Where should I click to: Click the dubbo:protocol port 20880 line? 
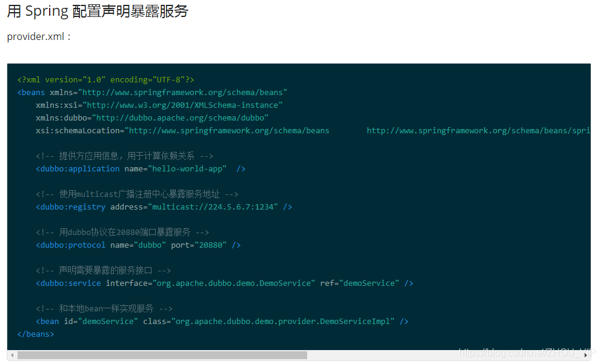(138, 245)
